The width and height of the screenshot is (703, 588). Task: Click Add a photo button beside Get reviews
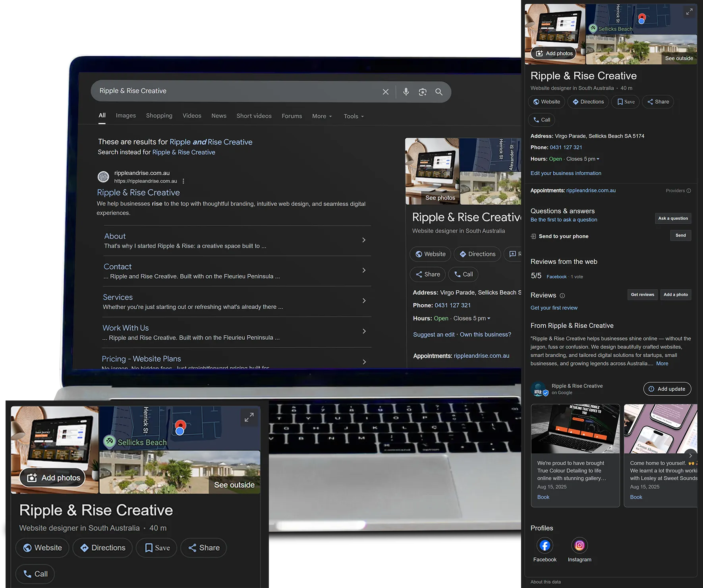(676, 295)
